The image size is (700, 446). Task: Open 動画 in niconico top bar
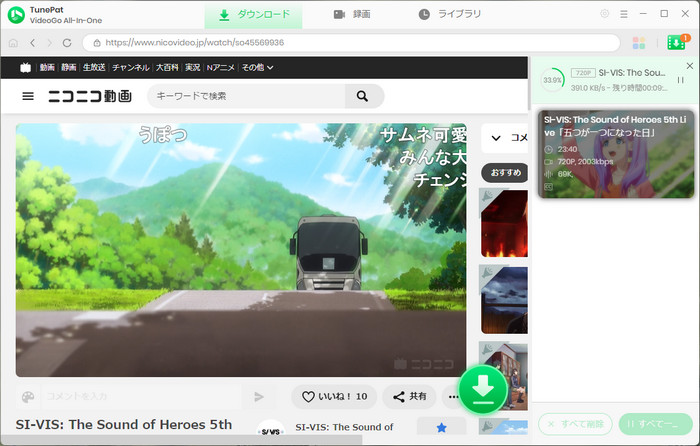coord(47,67)
